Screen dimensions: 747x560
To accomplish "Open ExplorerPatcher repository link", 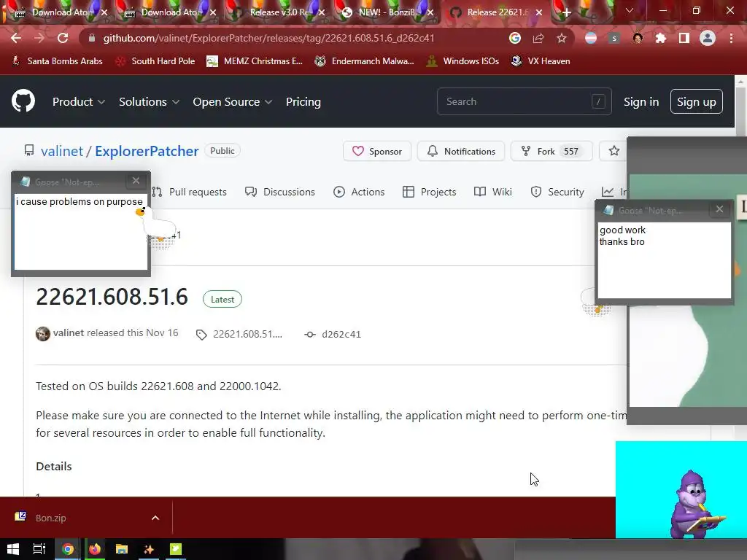I will point(147,151).
